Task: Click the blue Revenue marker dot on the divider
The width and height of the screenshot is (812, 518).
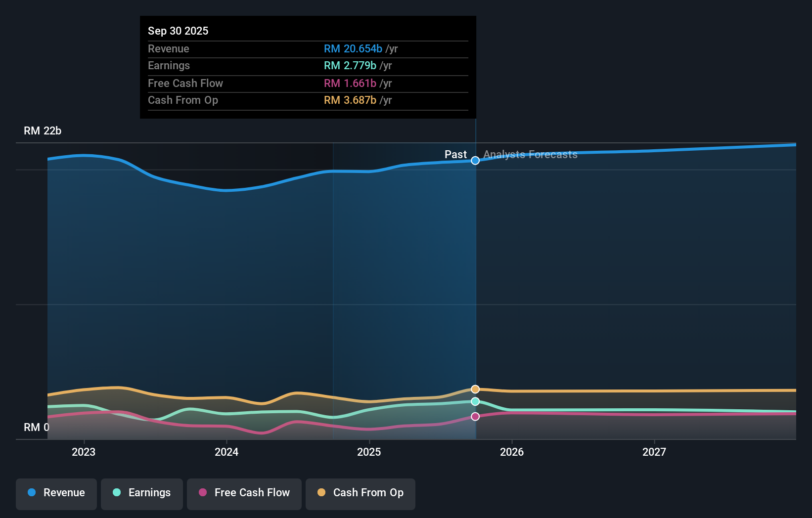Action: (x=475, y=160)
